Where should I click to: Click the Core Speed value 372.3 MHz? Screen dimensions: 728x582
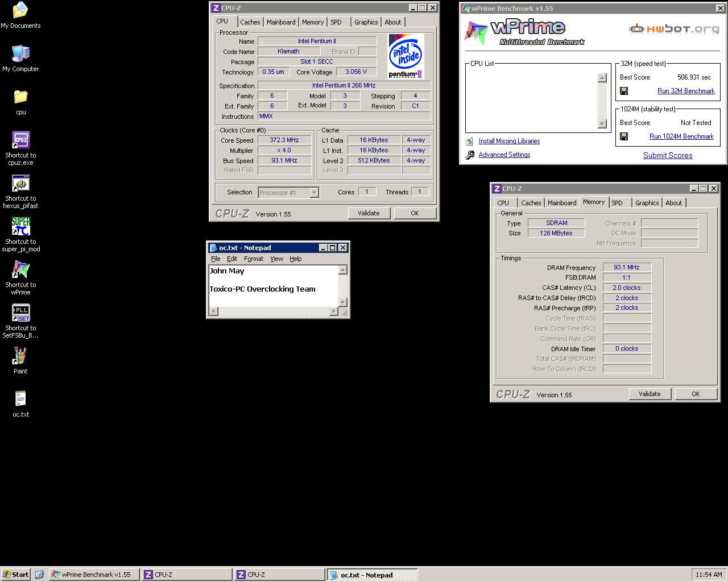point(284,140)
